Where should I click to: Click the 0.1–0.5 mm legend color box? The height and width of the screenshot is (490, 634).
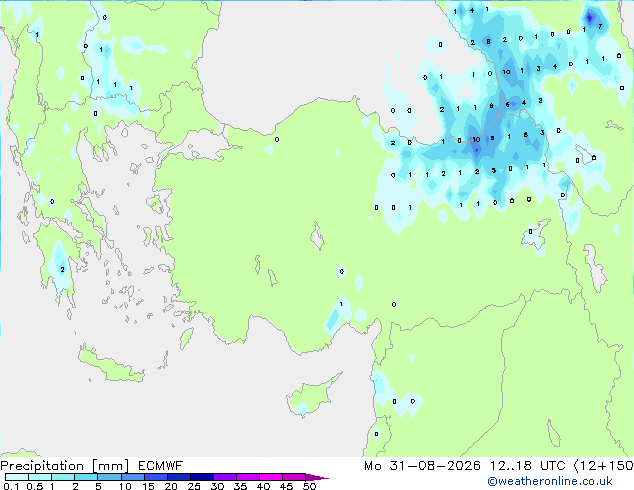coord(17,477)
